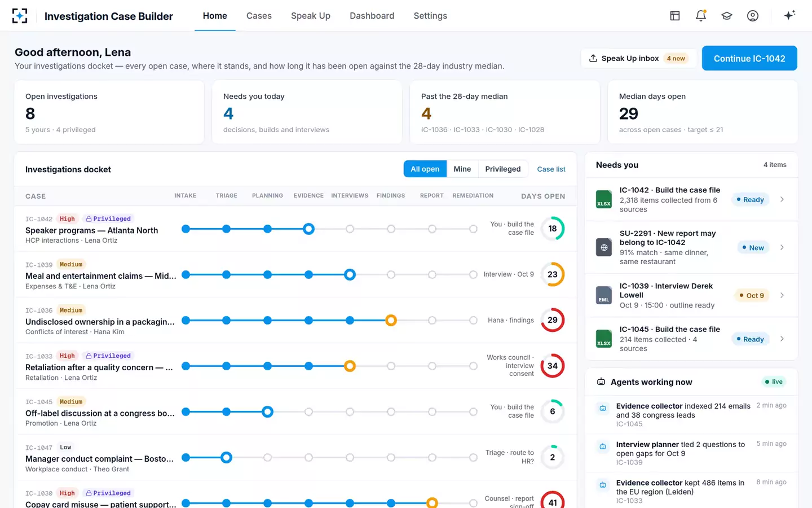Open the notifications bell
Image resolution: width=812 pixels, height=508 pixels.
[x=701, y=16]
